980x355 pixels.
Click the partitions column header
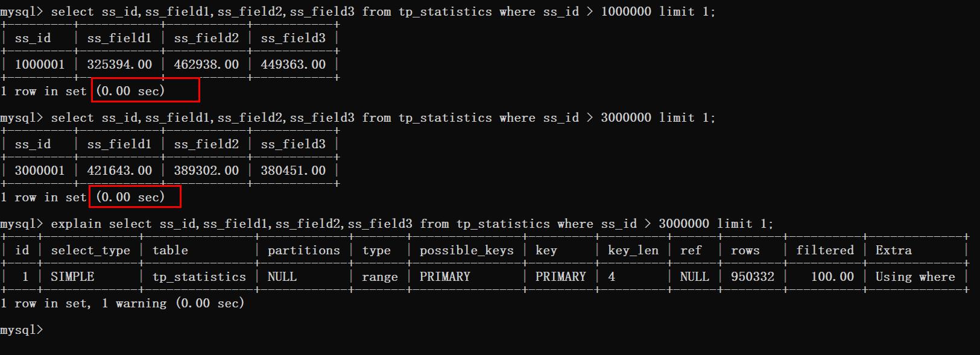click(304, 250)
